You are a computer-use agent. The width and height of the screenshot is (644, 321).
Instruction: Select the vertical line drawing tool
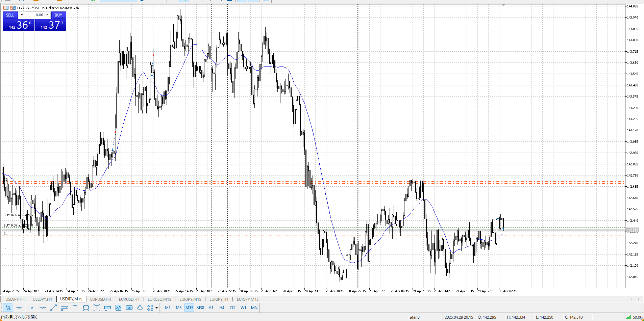pos(32,307)
